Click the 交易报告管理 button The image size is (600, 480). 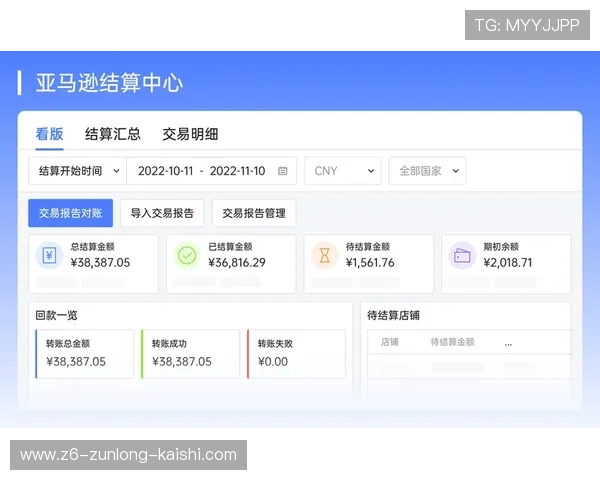(254, 213)
